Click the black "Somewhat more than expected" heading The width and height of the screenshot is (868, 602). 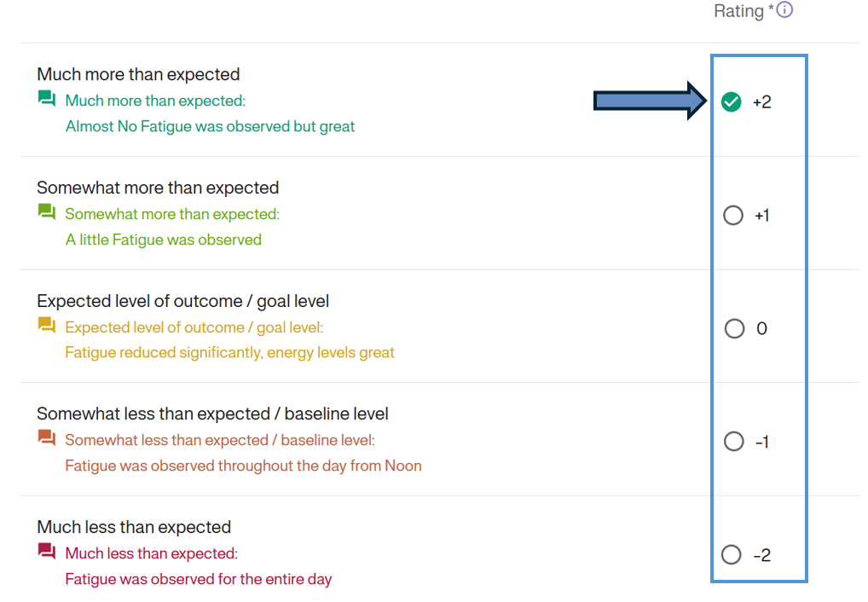click(158, 188)
